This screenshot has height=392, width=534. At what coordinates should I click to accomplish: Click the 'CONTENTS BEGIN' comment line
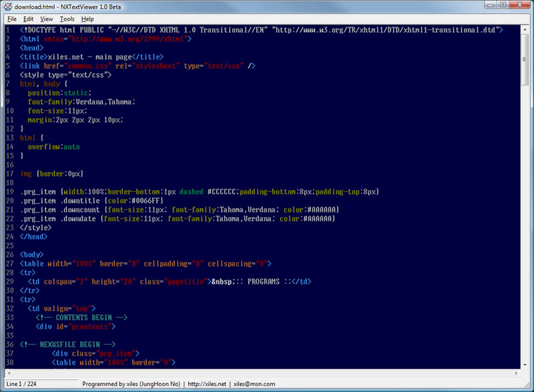point(81,317)
